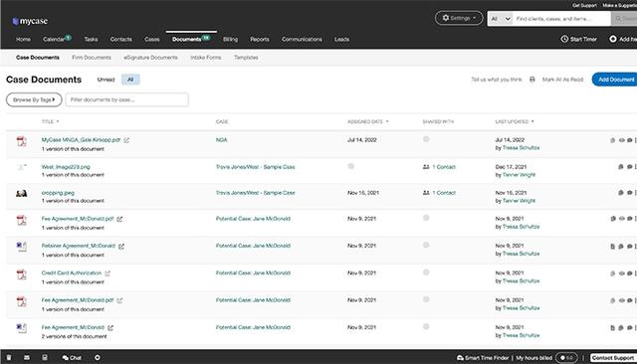The height and width of the screenshot is (364, 637).
Task: Click Mark All As Read
Action: tap(562, 80)
